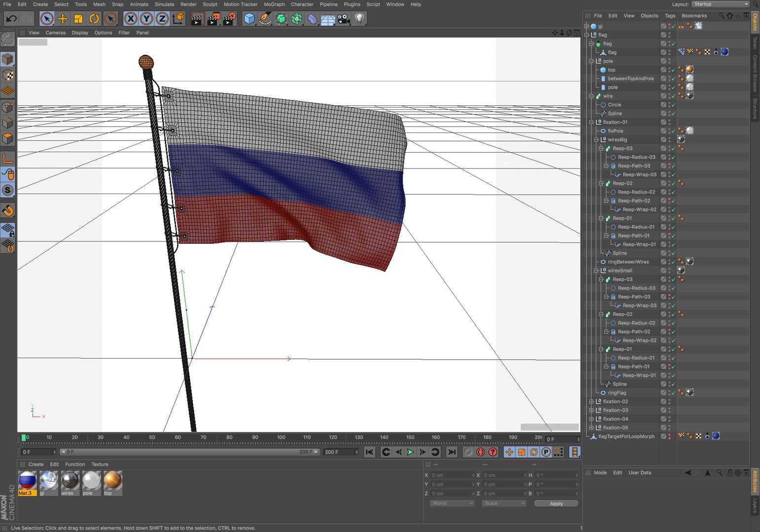Screen dimensions: 760x532
Task: Click the X position coordinate field
Action: point(452,475)
